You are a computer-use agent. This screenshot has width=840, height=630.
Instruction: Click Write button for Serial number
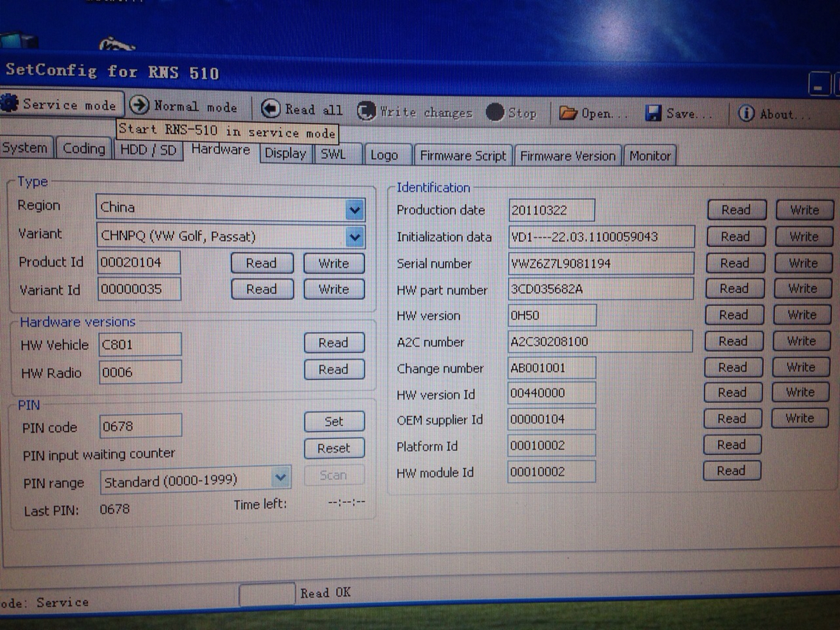tap(803, 262)
